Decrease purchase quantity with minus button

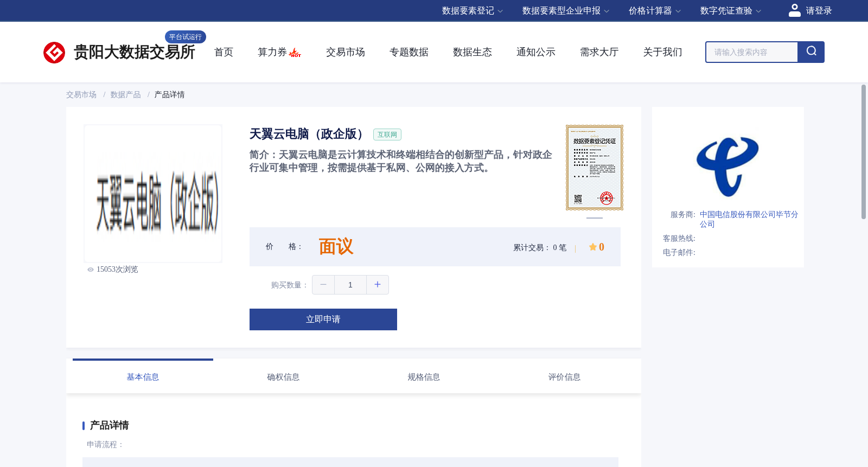click(x=323, y=285)
